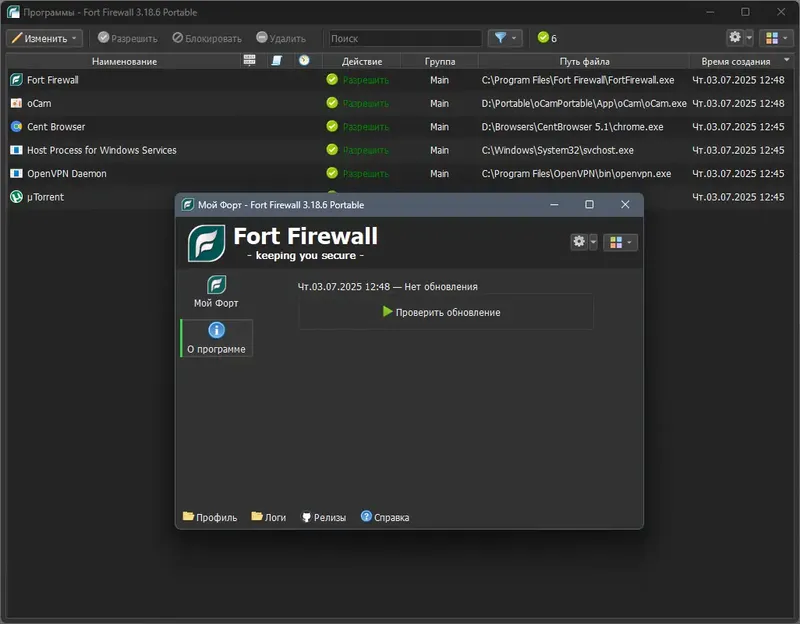
Task: Switch to the О программе tab
Action: 216,338
